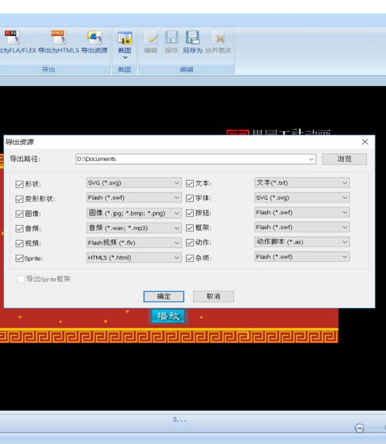
Task: Toggle the 框架 (Frame) checkbox
Action: 190,228
